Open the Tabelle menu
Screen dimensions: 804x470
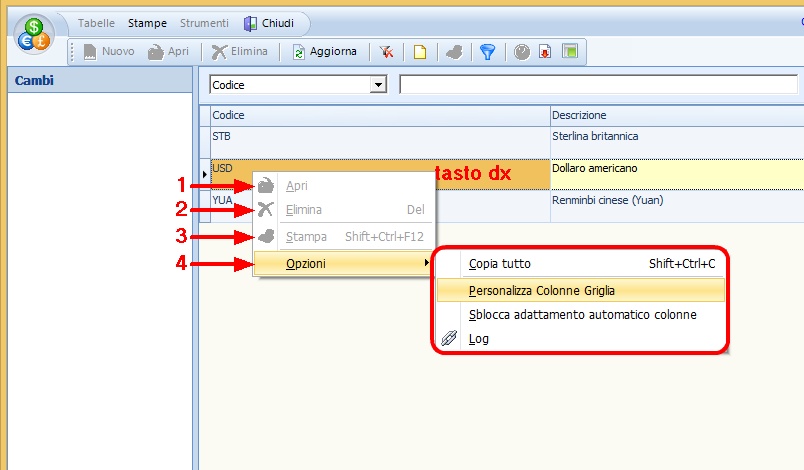coord(96,23)
